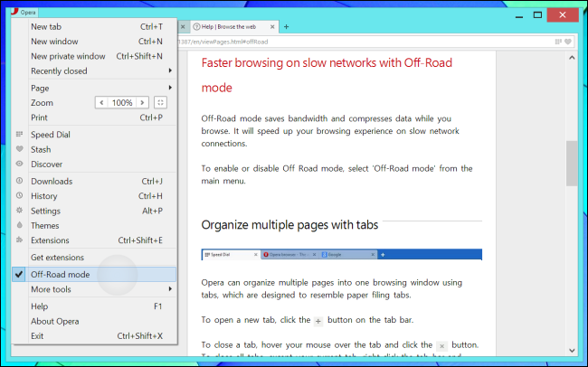Image resolution: width=588 pixels, height=367 pixels.
Task: Click Stash heart icon in address bar
Action: 568,42
